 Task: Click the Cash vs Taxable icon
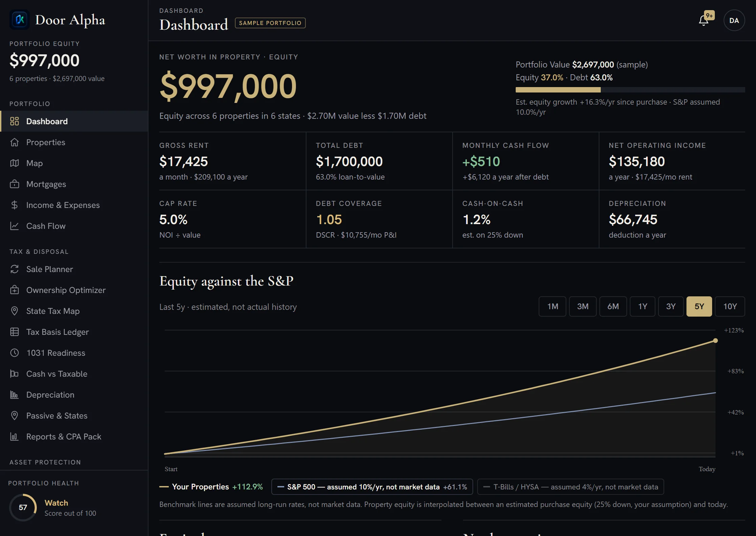15,374
